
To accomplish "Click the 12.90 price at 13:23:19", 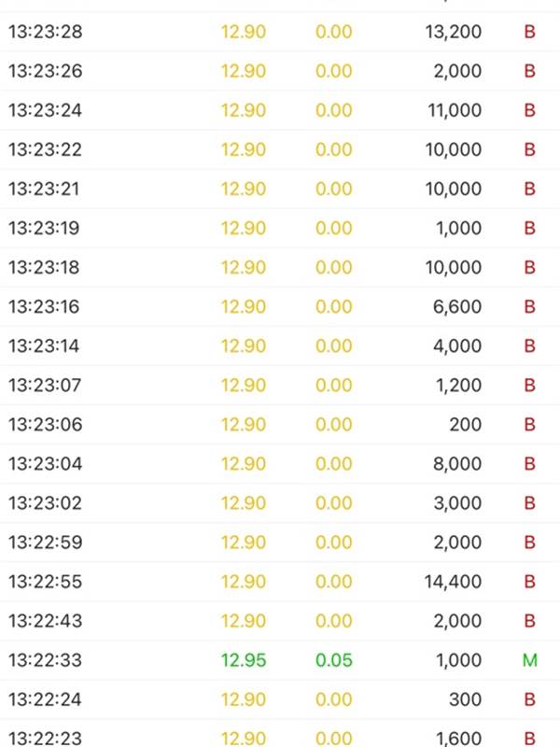I will tap(244, 228).
